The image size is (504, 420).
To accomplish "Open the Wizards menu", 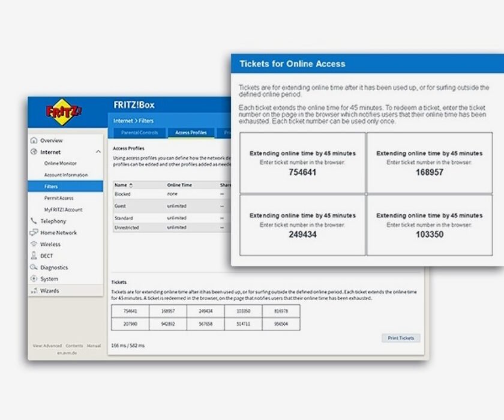I will pos(49,290).
